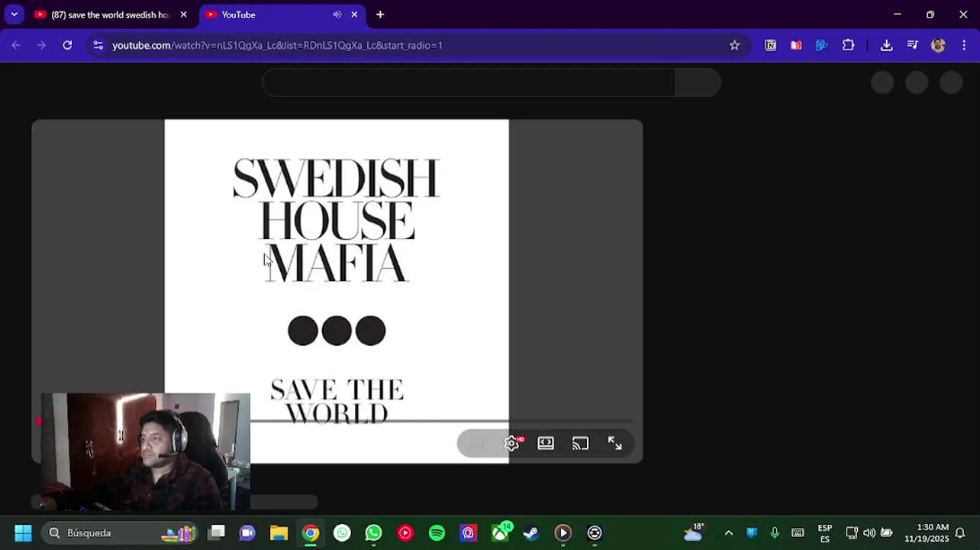The width and height of the screenshot is (980, 550).
Task: Open the blue chat extension icon
Action: click(821, 46)
